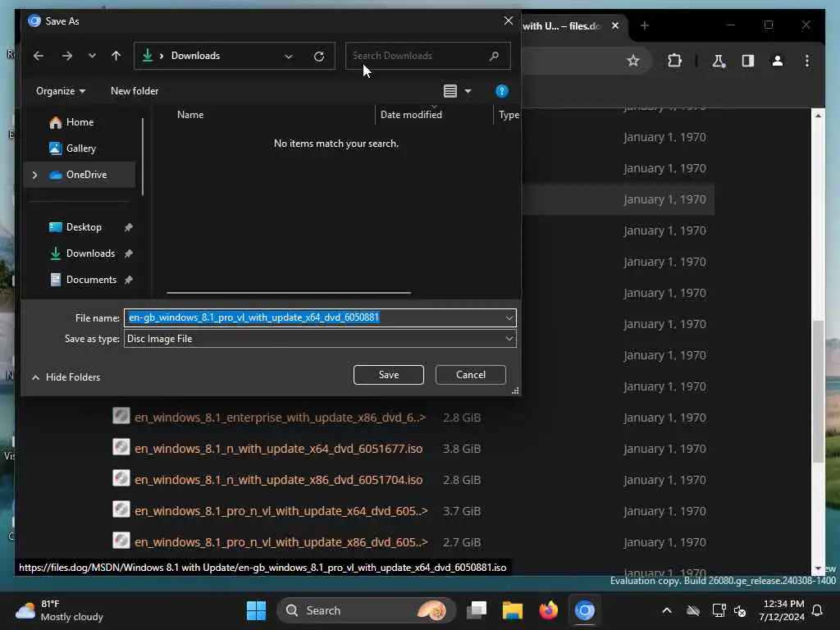The image size is (840, 630).
Task: Click the File name text field
Action: (x=314, y=317)
